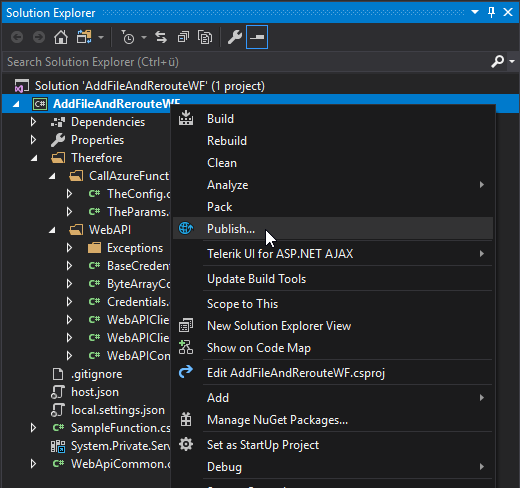The height and width of the screenshot is (488, 520).
Task: Select the ByteArrayCo file
Action: 138,284
